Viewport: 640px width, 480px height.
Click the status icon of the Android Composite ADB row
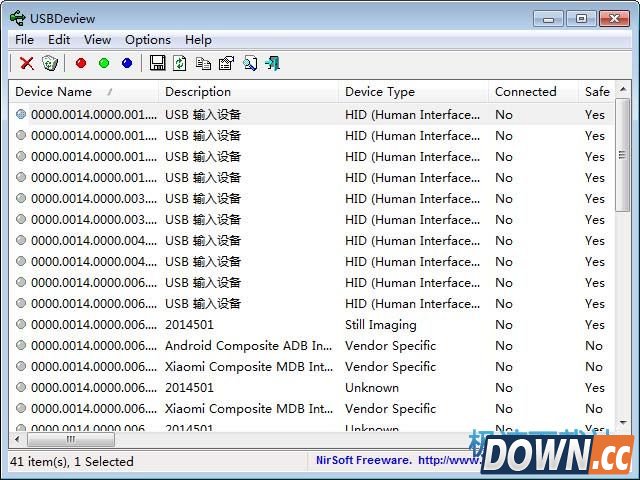tap(21, 345)
